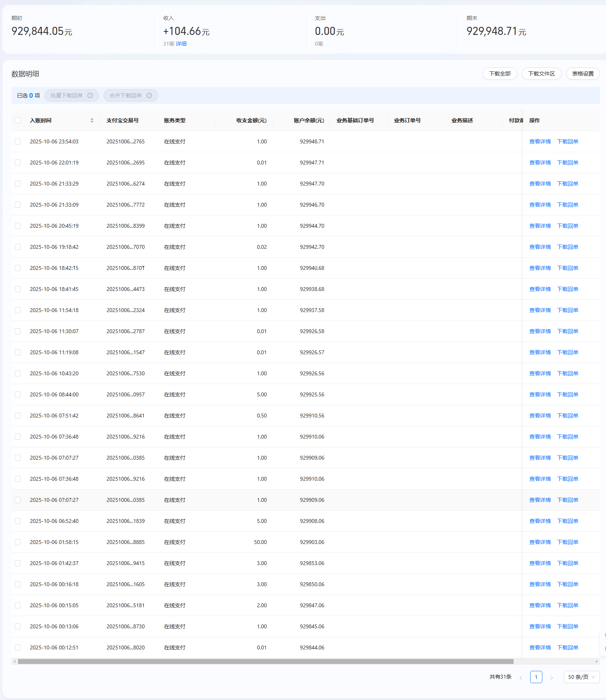Click the 收支金额(元) column header
Viewport: 606px width, 700px height.
251,120
